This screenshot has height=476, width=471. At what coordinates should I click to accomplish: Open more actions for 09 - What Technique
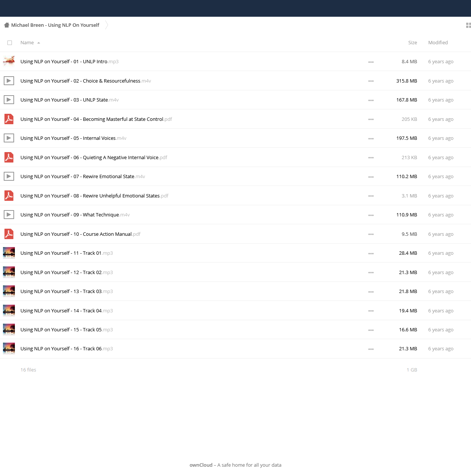click(371, 215)
